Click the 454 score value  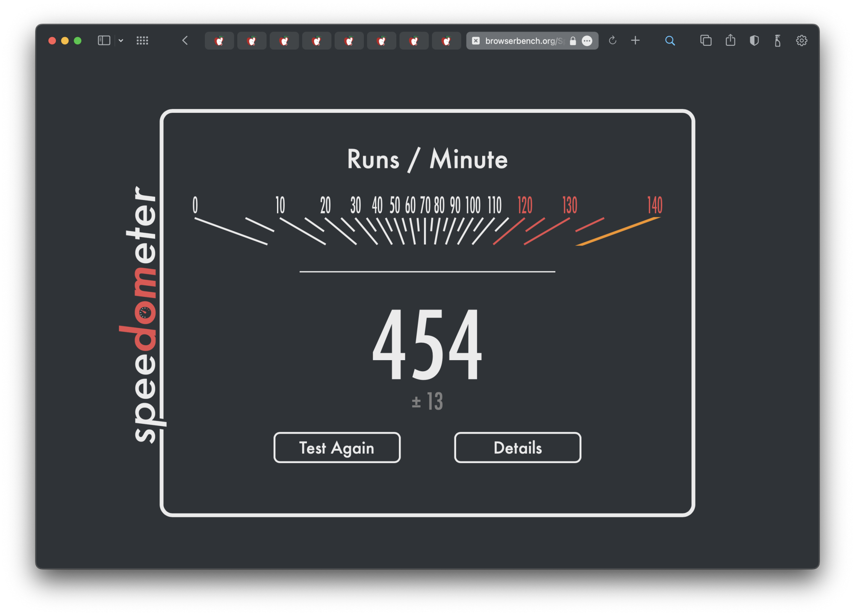click(x=427, y=344)
